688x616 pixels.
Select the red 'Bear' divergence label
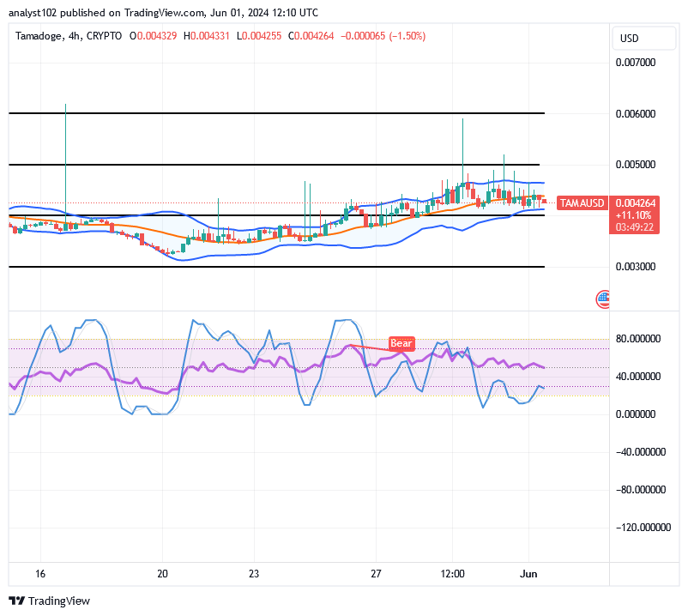click(401, 343)
